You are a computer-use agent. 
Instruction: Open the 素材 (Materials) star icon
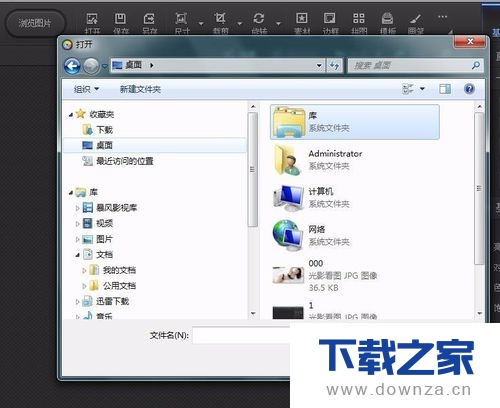tap(302, 18)
